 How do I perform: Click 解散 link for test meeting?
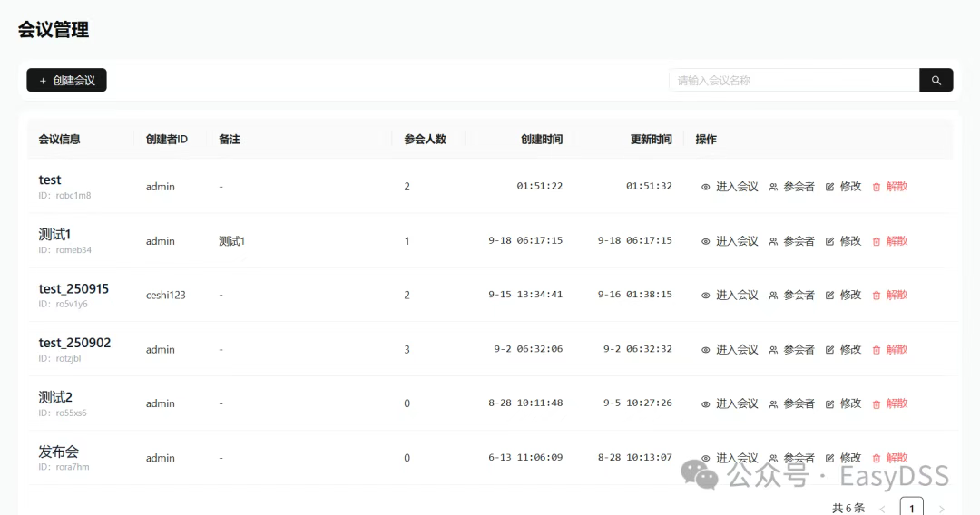pos(897,187)
